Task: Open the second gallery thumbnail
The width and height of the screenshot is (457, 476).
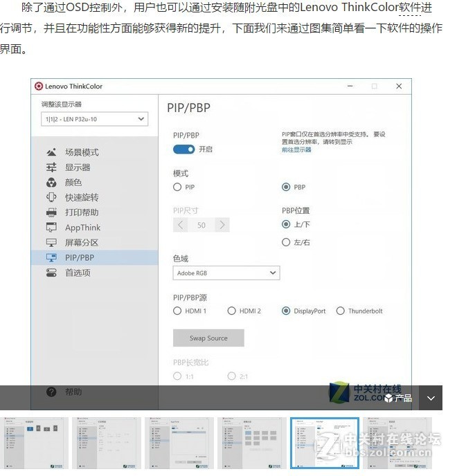Action: (107, 443)
